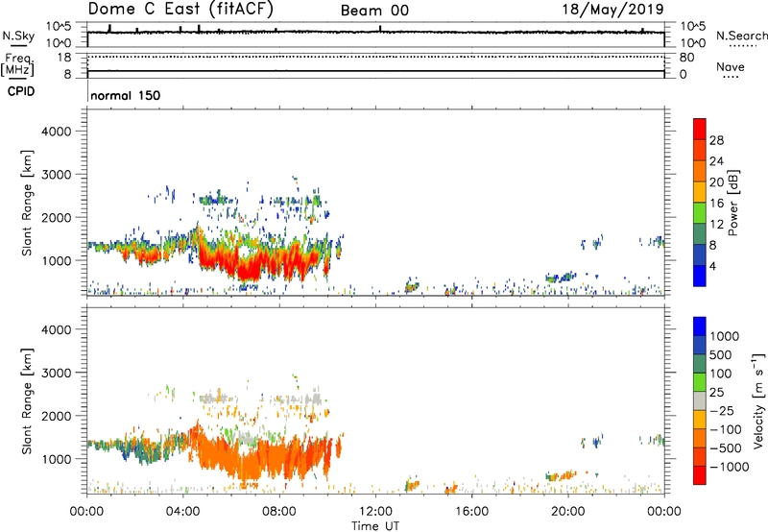Click the blue top segment of the velocity colorbar
Screen dimensions: 768x532
point(700,326)
